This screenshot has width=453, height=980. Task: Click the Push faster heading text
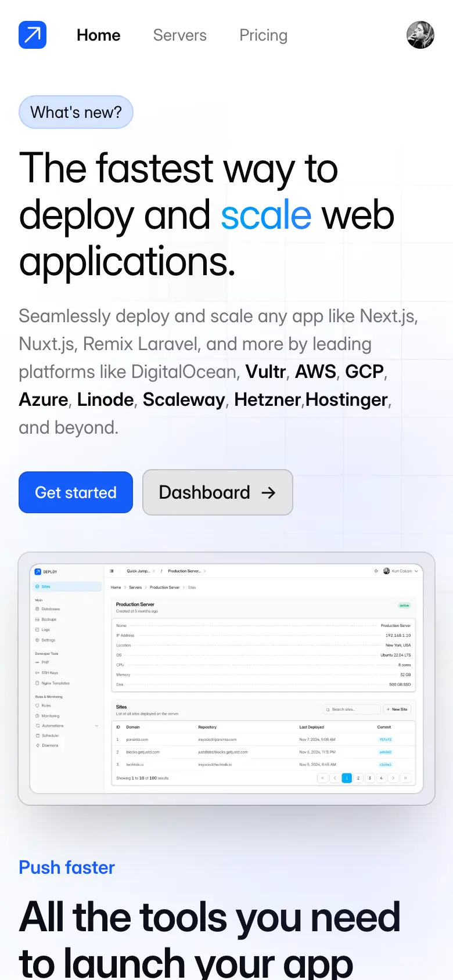(x=67, y=867)
